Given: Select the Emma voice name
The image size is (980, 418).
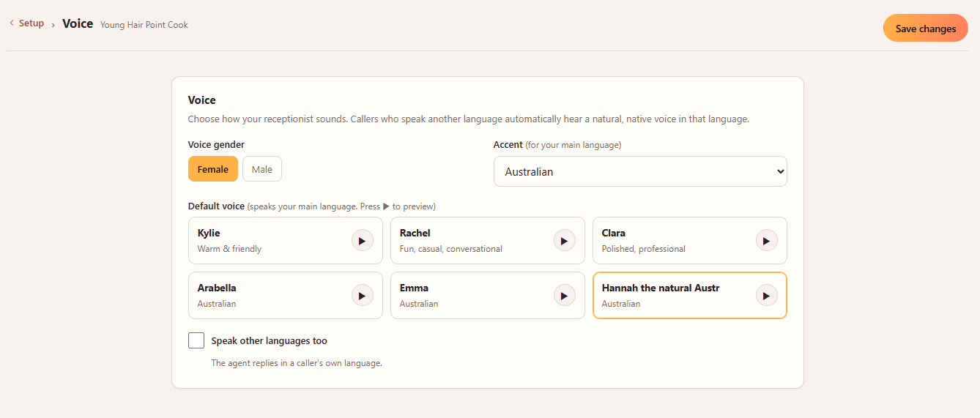Looking at the screenshot, I should [x=414, y=288].
